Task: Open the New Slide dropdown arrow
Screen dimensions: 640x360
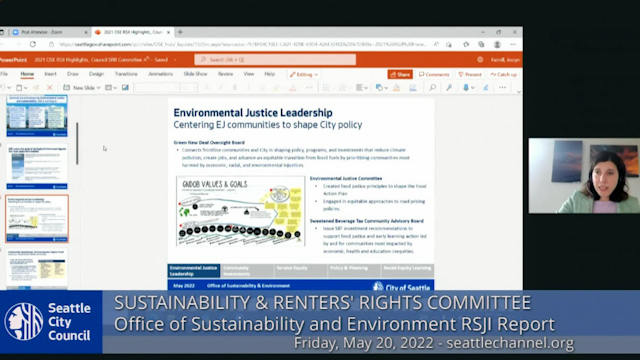Action: click(x=98, y=88)
